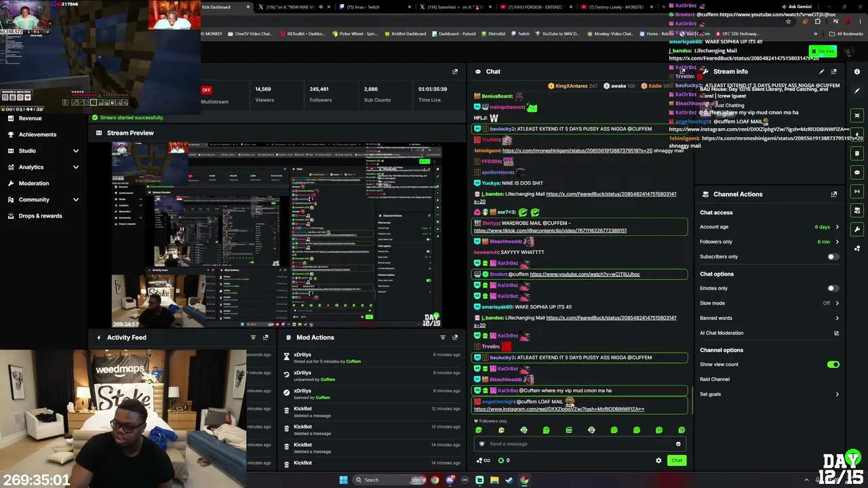Pop out the Stream info panel

pos(834,71)
